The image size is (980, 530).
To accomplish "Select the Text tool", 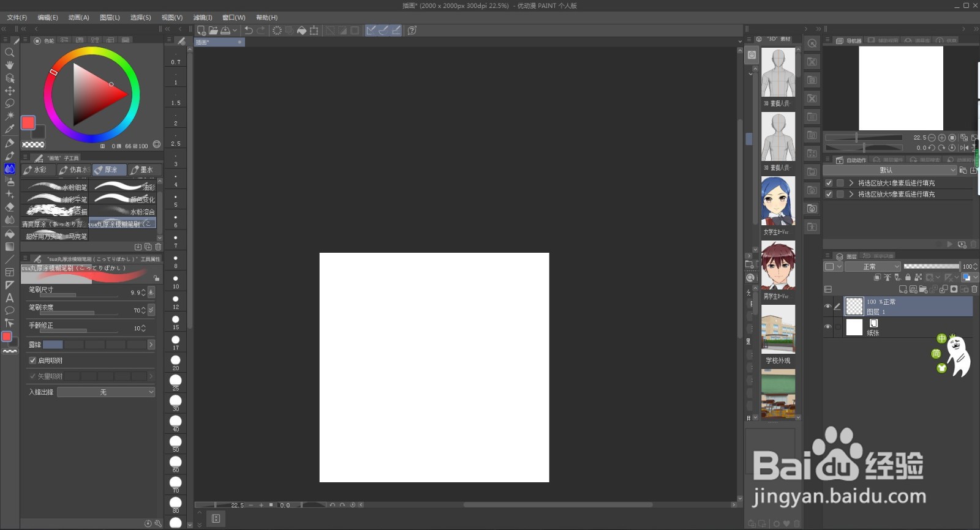I will pyautogui.click(x=9, y=298).
